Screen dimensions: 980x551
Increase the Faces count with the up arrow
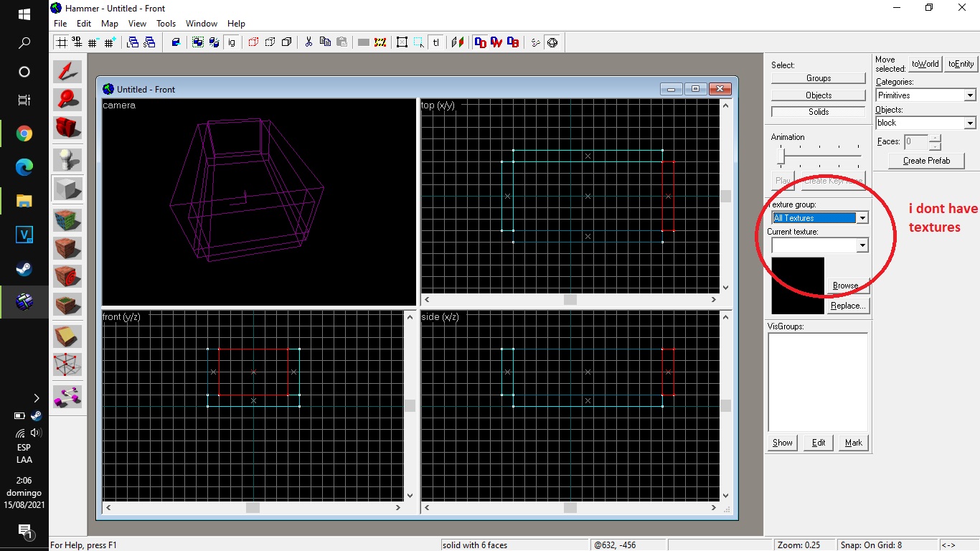(x=934, y=138)
